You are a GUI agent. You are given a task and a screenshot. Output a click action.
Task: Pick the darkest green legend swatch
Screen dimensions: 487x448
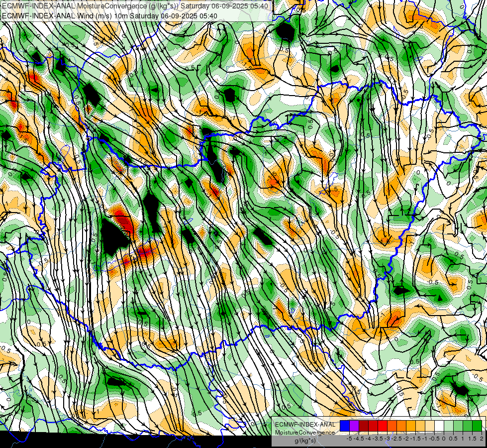click(x=477, y=426)
